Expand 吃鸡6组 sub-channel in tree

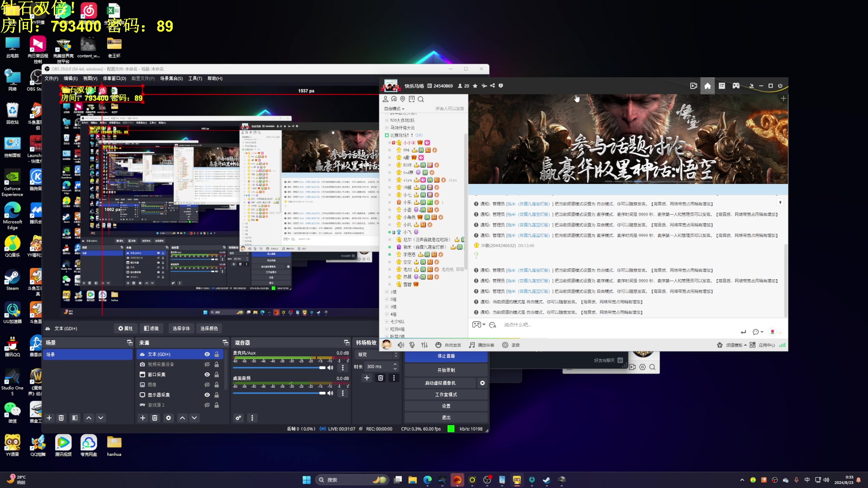[x=387, y=329]
